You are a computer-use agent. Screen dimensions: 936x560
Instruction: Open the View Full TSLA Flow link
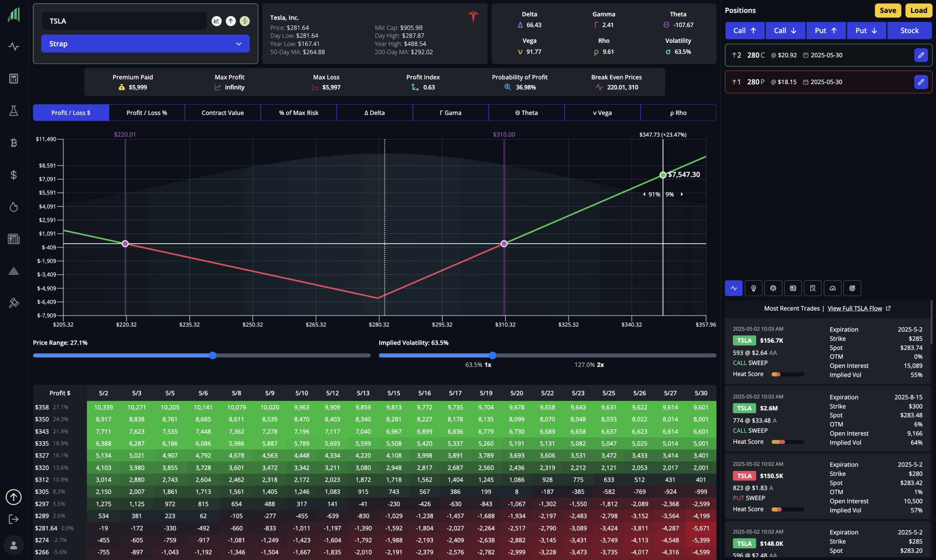click(854, 308)
